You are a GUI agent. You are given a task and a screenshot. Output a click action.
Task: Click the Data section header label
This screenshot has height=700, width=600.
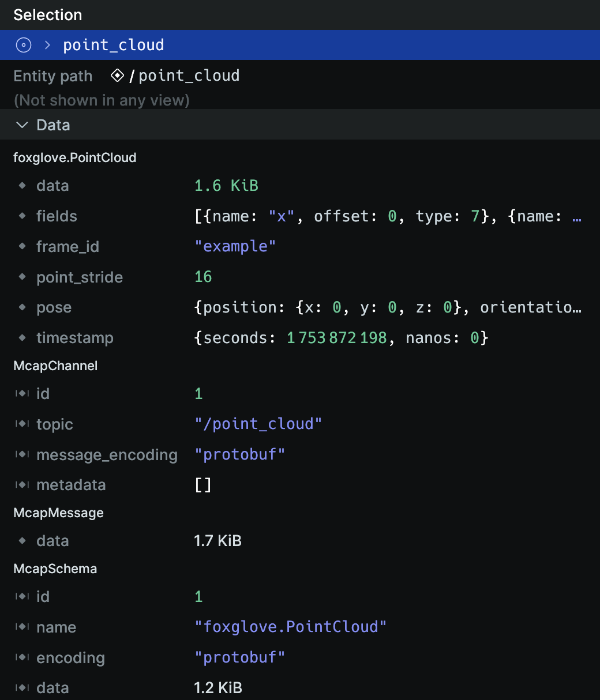point(53,125)
